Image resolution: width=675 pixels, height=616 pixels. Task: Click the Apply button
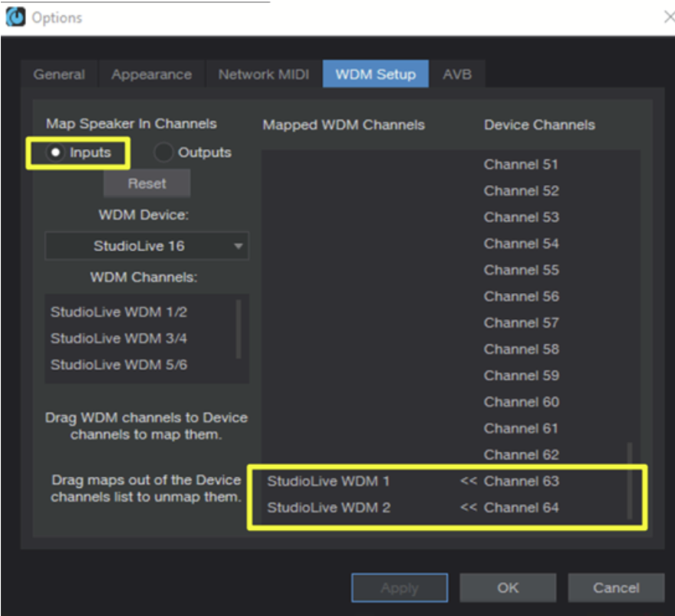(x=400, y=588)
